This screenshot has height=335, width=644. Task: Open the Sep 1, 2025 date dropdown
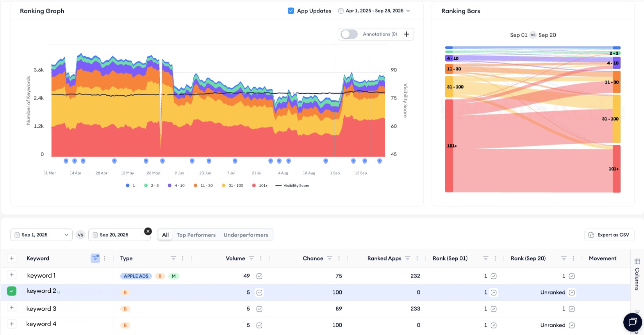pos(41,235)
